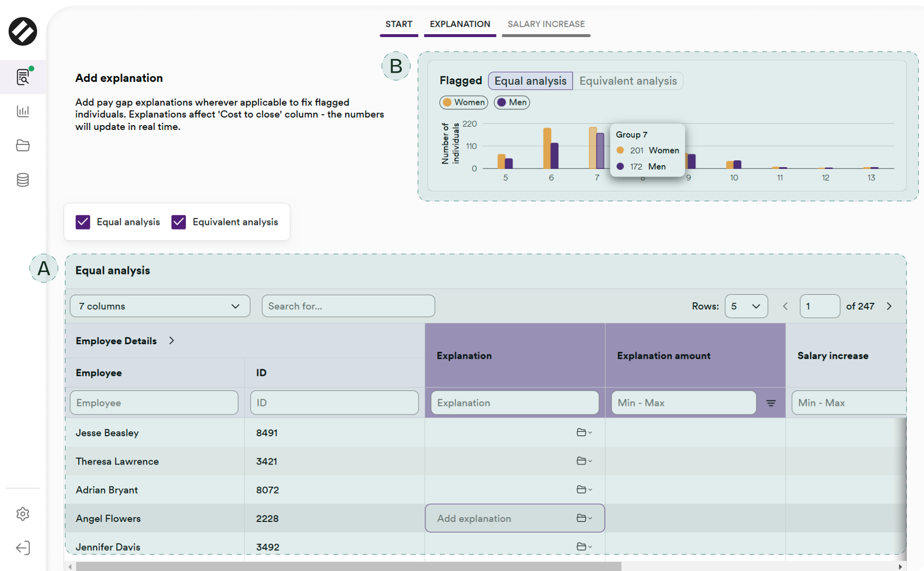
Task: Expand Employee Details column group
Action: (172, 341)
